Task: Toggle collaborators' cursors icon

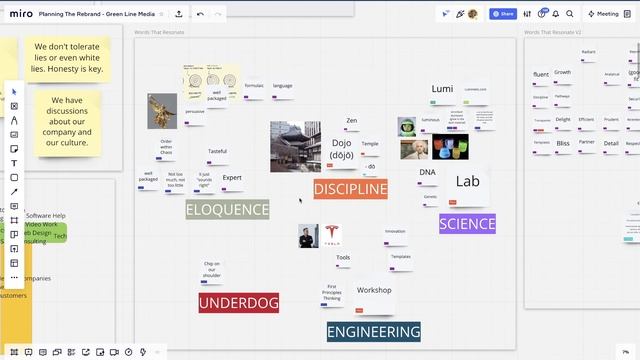Action: pos(445,14)
